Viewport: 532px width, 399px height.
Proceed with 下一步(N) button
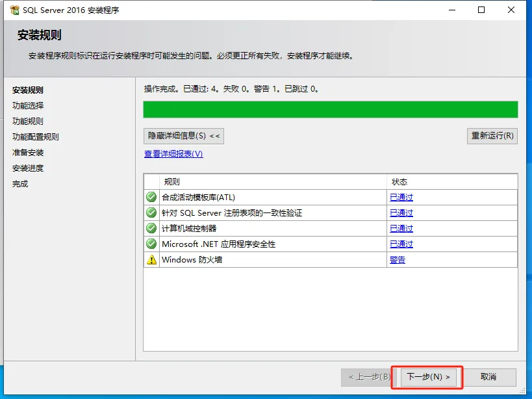pyautogui.click(x=428, y=377)
